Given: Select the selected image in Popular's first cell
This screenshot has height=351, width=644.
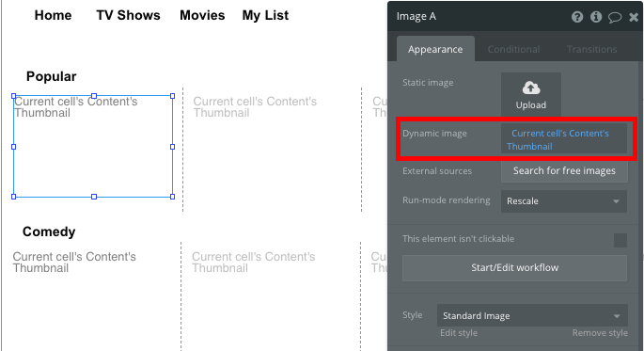Looking at the screenshot, I should click(x=93, y=146).
